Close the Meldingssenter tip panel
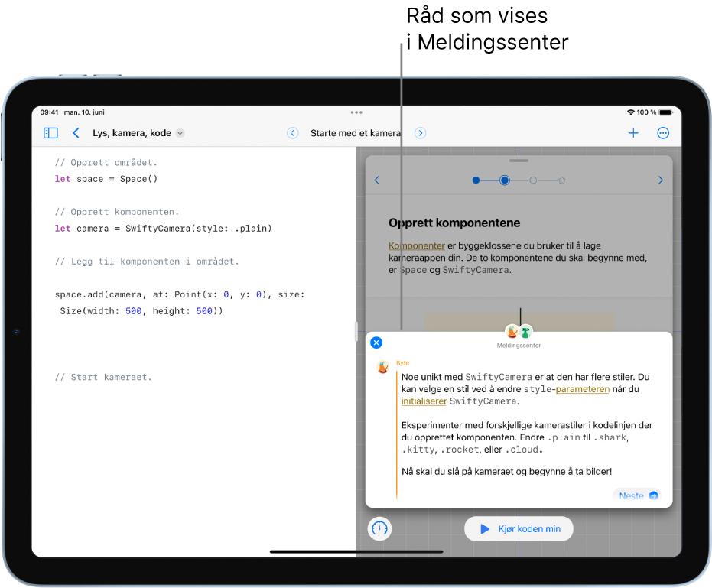The width and height of the screenshot is (712, 588). [x=376, y=343]
